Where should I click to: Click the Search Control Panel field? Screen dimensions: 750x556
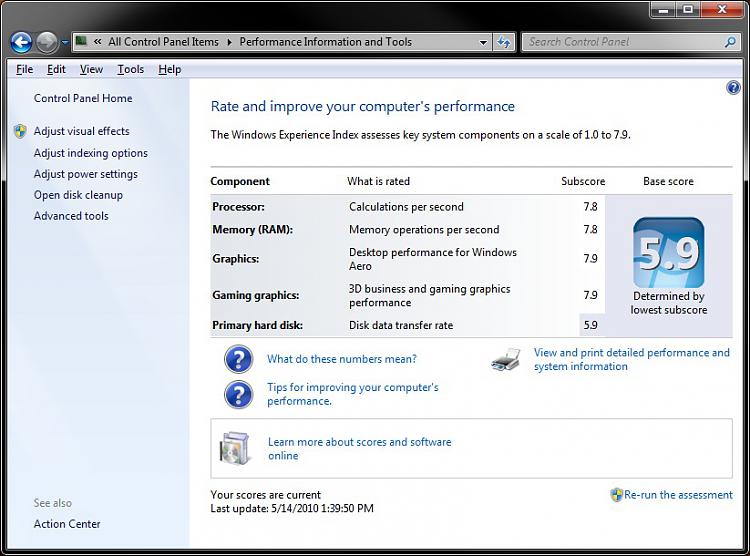click(x=630, y=42)
